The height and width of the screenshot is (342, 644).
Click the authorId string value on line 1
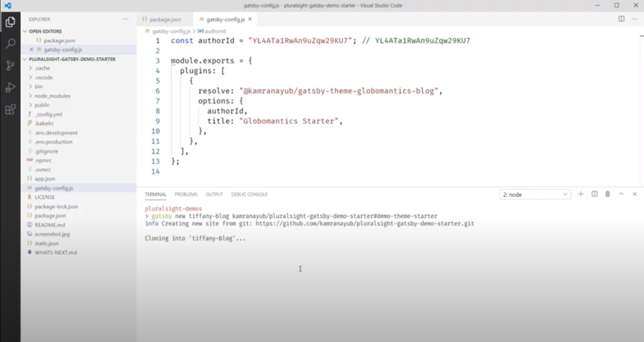[300, 41]
